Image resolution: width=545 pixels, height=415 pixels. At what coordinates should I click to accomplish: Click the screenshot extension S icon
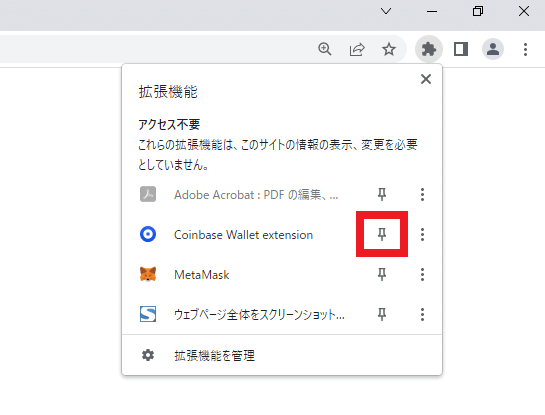coord(148,314)
